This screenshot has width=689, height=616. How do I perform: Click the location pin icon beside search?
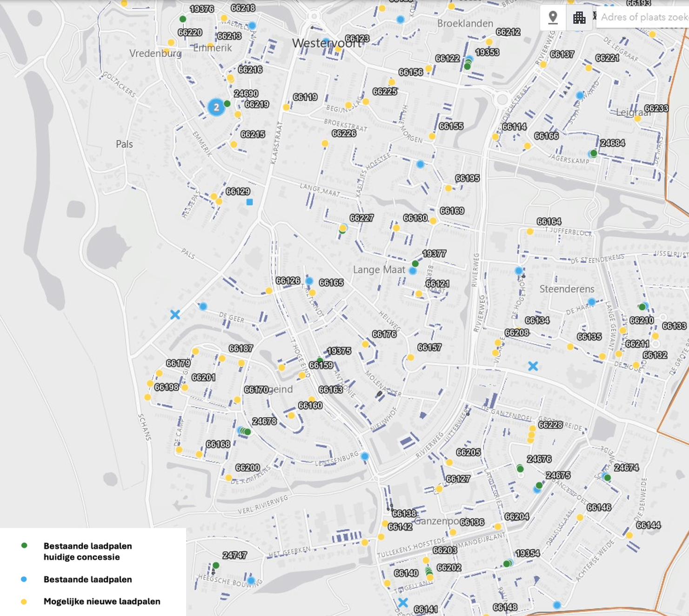(x=553, y=17)
